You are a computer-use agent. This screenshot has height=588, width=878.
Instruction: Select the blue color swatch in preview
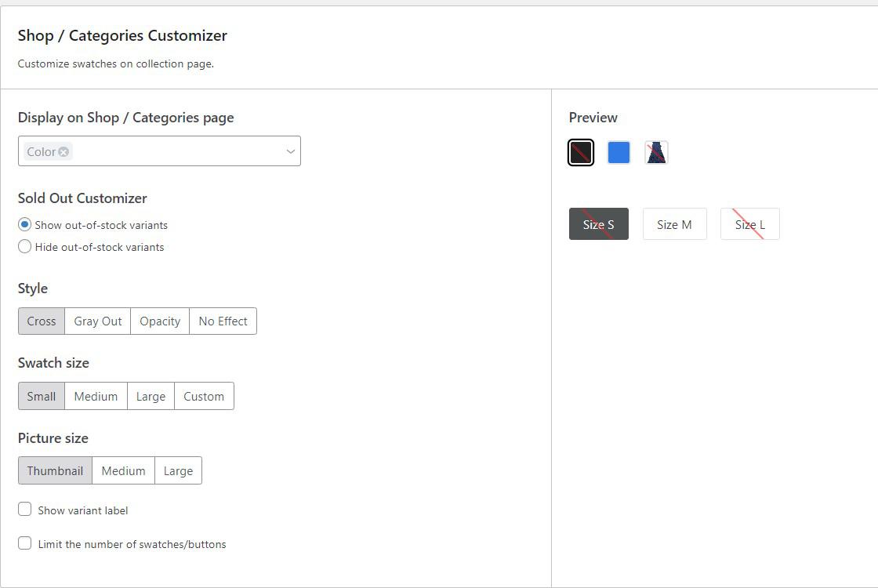(619, 152)
